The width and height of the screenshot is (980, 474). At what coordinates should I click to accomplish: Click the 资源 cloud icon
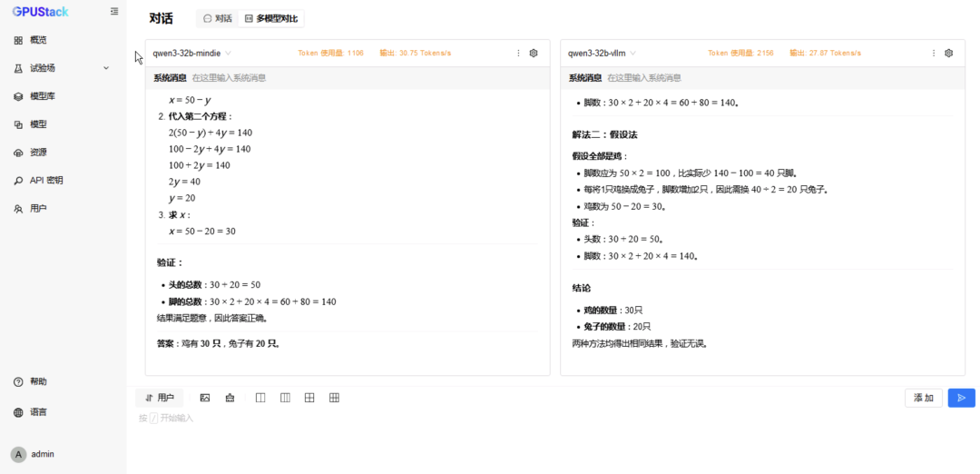pos(18,153)
